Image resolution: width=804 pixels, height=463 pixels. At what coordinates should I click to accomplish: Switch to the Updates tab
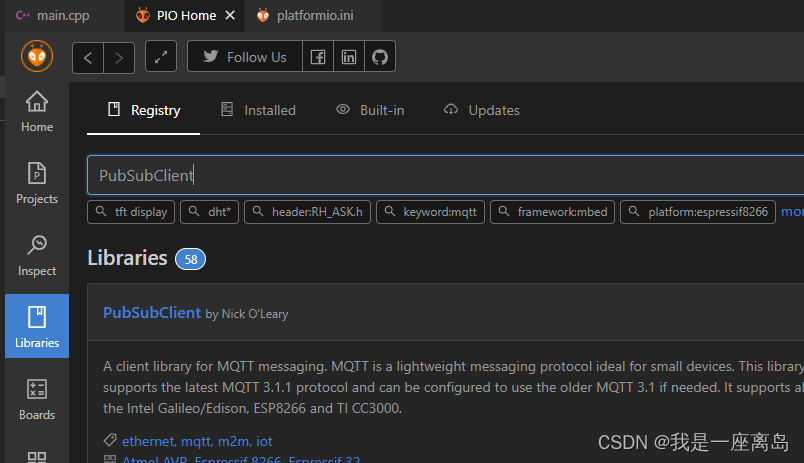pos(481,110)
